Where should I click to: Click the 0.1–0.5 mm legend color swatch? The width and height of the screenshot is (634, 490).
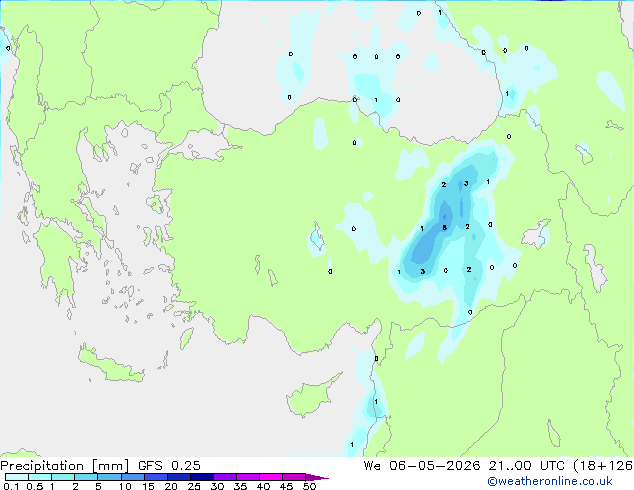(x=17, y=477)
